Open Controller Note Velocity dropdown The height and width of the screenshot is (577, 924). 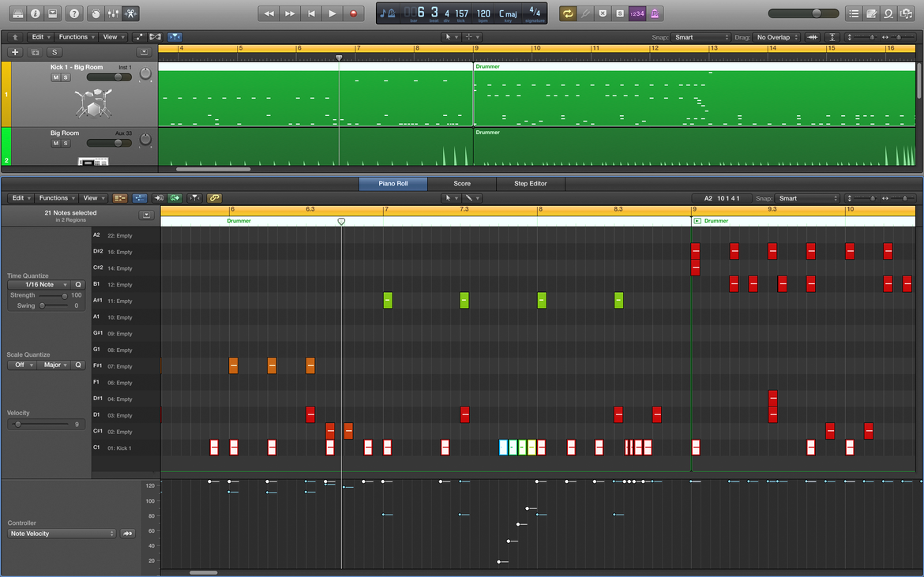[62, 534]
